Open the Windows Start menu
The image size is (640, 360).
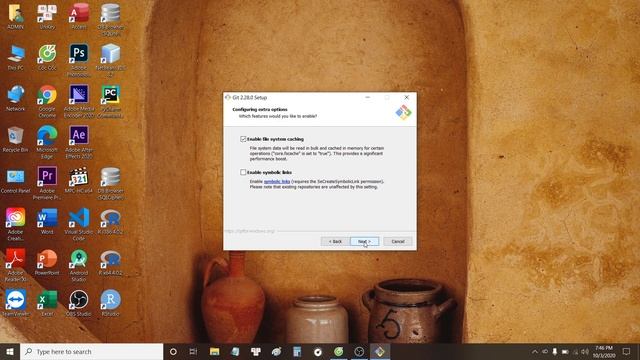10,351
